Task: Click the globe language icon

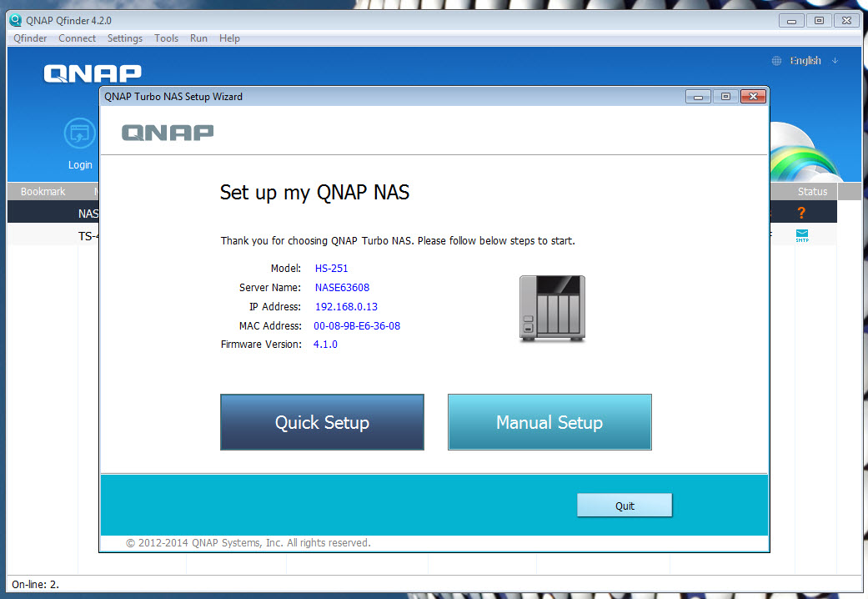Action: coord(776,61)
